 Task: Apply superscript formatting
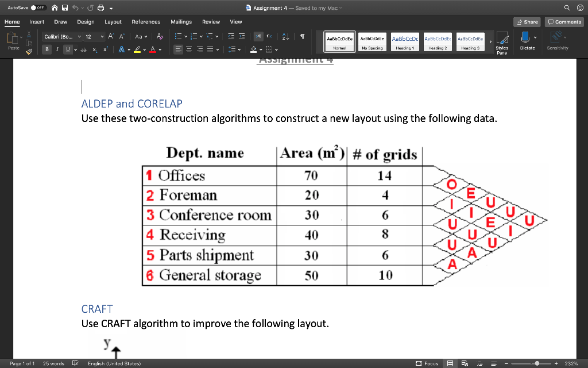[106, 49]
